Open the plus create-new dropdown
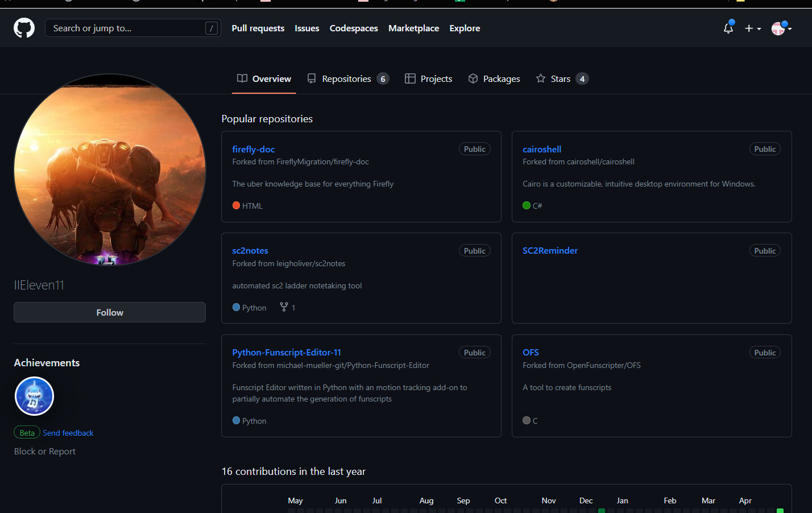This screenshot has height=513, width=812. click(753, 28)
